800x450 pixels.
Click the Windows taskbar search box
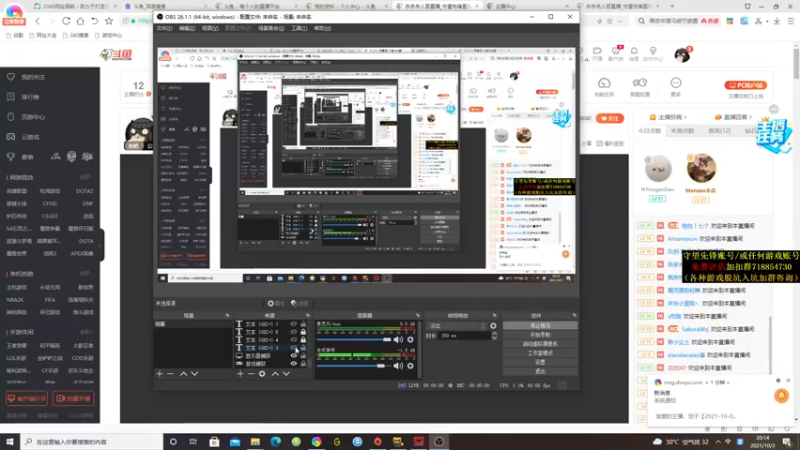point(91,442)
